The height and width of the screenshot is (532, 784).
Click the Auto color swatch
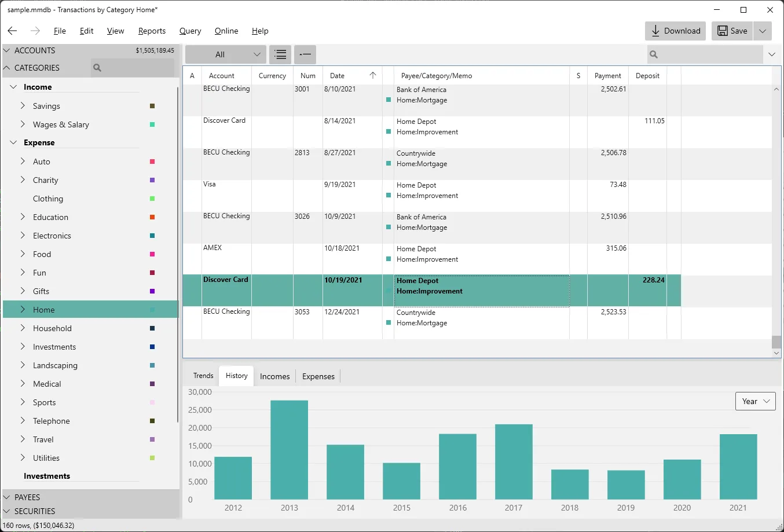click(x=152, y=162)
